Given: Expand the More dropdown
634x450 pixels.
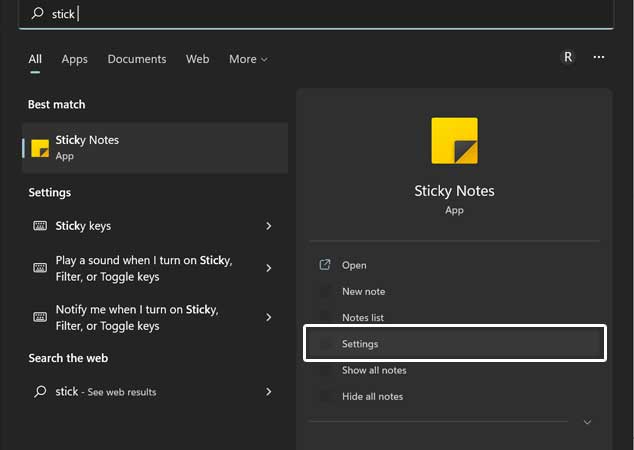Looking at the screenshot, I should point(248,59).
